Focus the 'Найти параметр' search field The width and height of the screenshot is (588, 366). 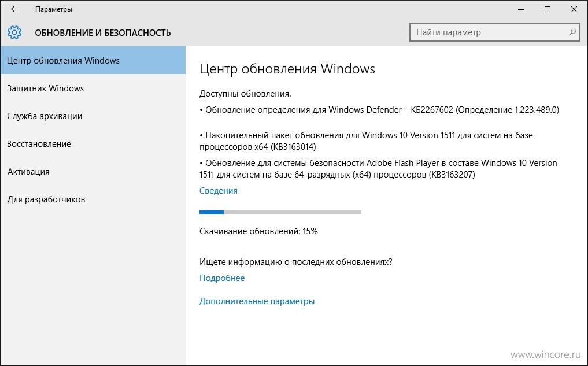pos(494,32)
